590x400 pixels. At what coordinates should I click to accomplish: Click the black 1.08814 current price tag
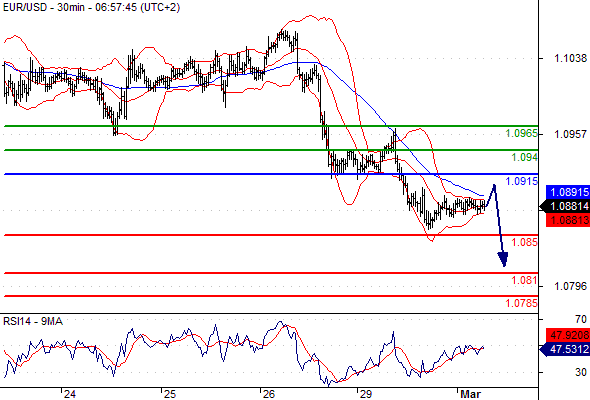pos(565,206)
